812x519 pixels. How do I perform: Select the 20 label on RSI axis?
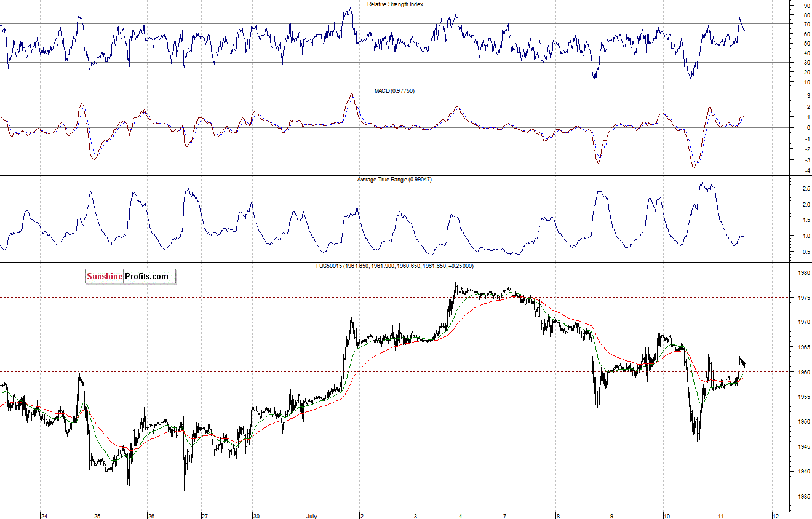click(806, 72)
